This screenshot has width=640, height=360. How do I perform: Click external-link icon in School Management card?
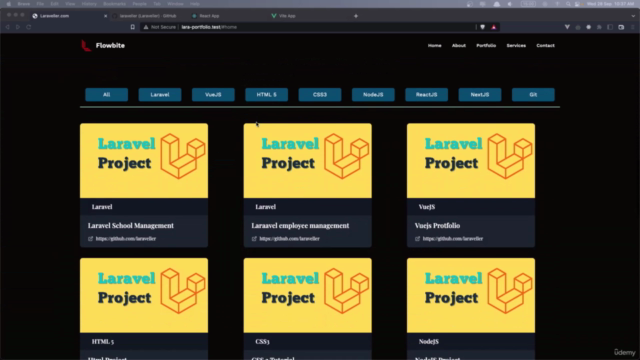point(91,239)
